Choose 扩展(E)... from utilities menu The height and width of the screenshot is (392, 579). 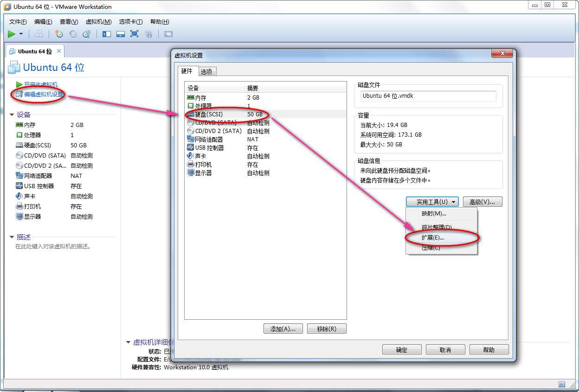tap(441, 238)
